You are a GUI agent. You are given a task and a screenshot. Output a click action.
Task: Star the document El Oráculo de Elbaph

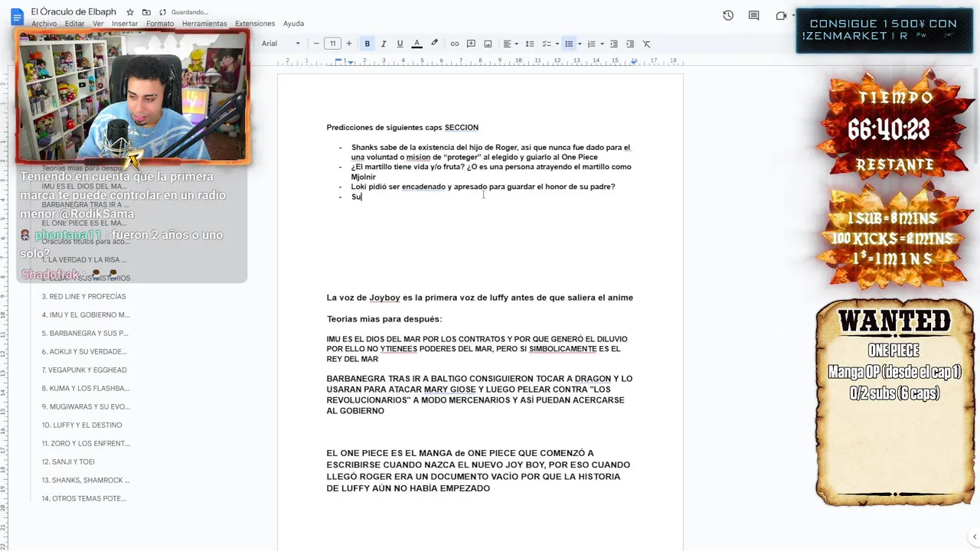point(130,12)
